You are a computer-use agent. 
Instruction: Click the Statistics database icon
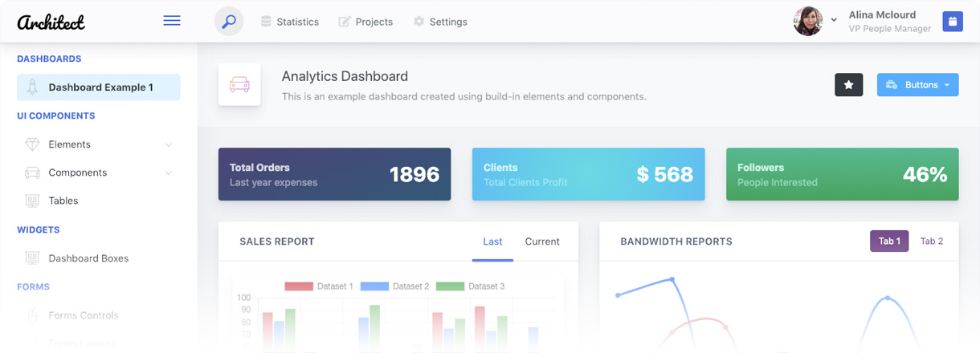266,22
